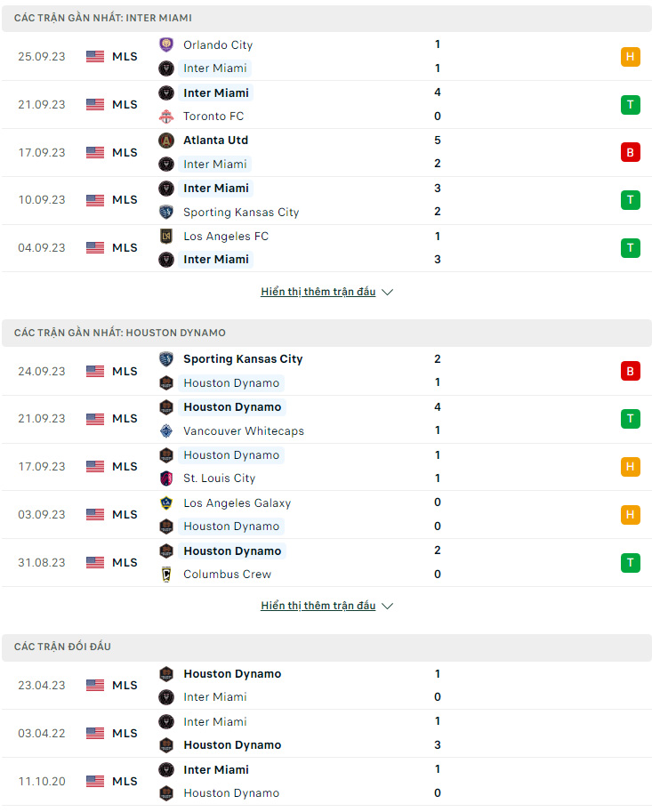
Task: Click the Orlando City club crest
Action: click(165, 44)
